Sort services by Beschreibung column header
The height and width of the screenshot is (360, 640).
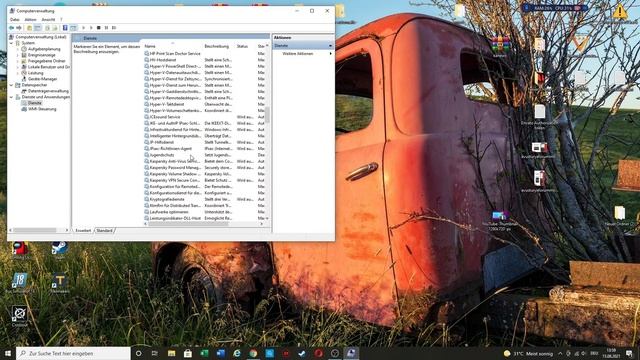click(x=219, y=46)
